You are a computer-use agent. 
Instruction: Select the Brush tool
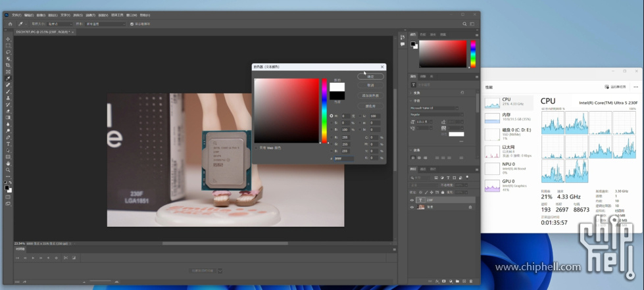(8, 91)
